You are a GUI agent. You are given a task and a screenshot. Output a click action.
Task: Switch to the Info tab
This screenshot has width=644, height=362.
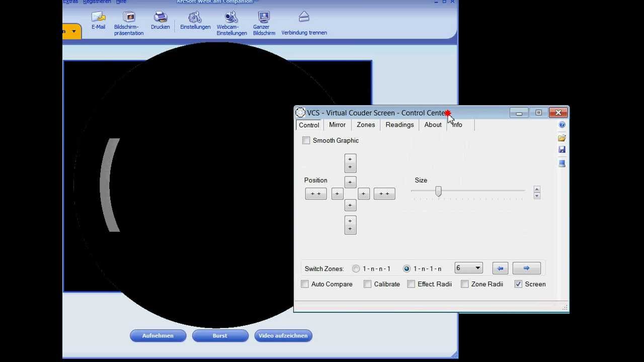tap(457, 125)
